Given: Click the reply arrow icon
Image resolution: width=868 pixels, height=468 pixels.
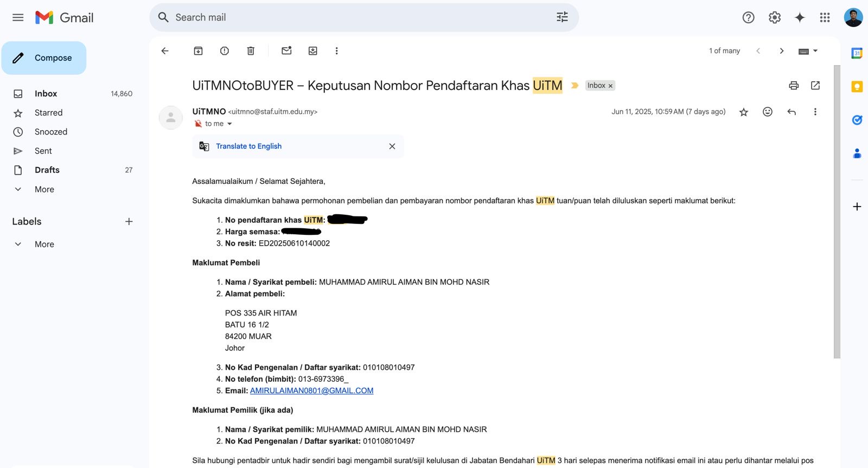Looking at the screenshot, I should click(792, 112).
